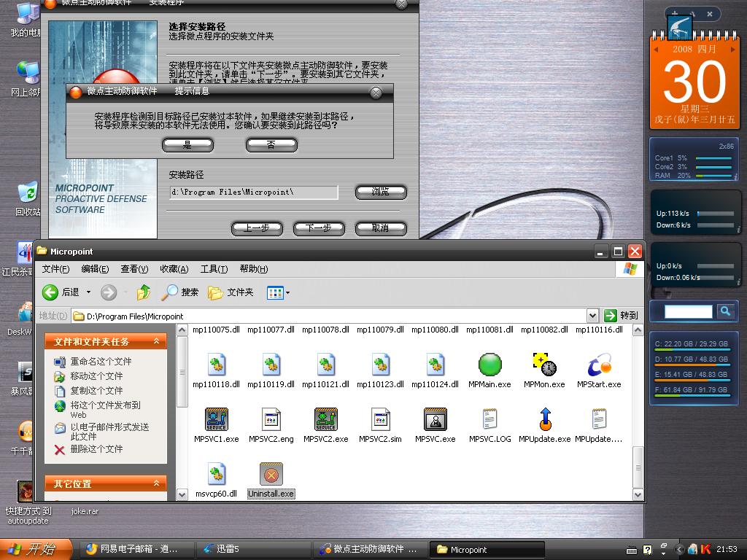The width and height of the screenshot is (747, 560).
Task: Collapse the File and Folder Tasks panel
Action: click(x=156, y=341)
